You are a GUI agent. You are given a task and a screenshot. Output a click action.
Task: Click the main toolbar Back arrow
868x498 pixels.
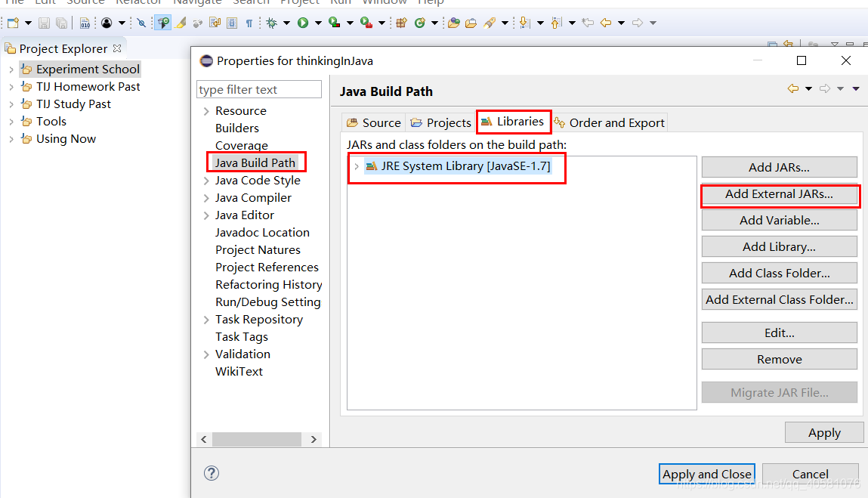coord(606,23)
